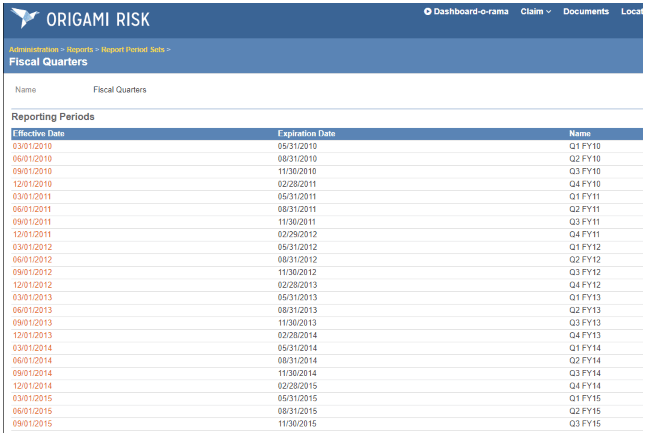Open period with effective date 03/01/2011
The width and height of the screenshot is (646, 436).
pos(32,197)
